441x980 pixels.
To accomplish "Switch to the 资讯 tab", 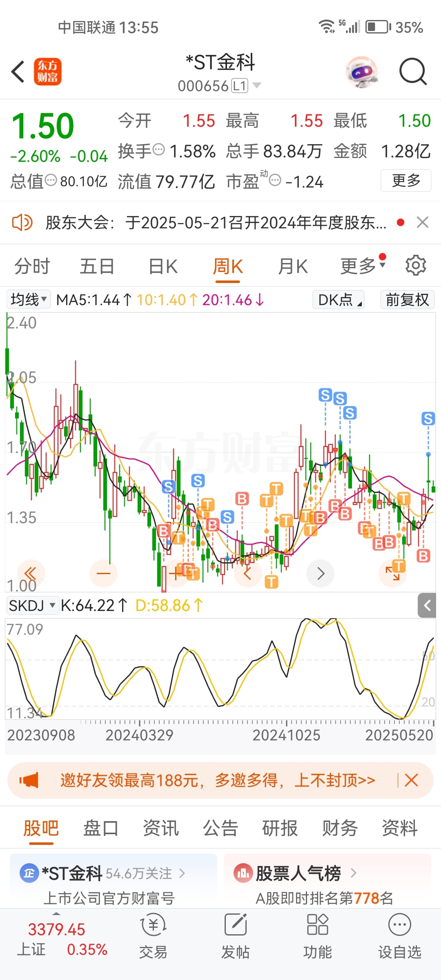I will tap(160, 829).
